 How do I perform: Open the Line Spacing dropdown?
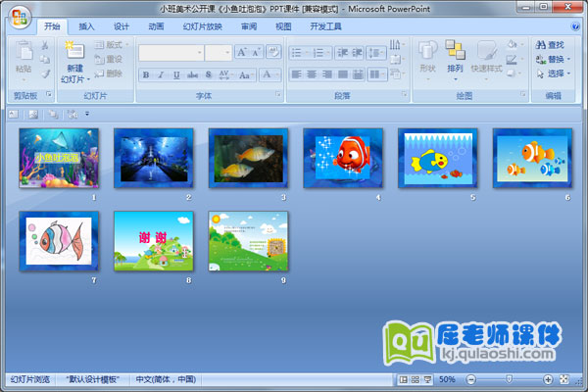376,53
